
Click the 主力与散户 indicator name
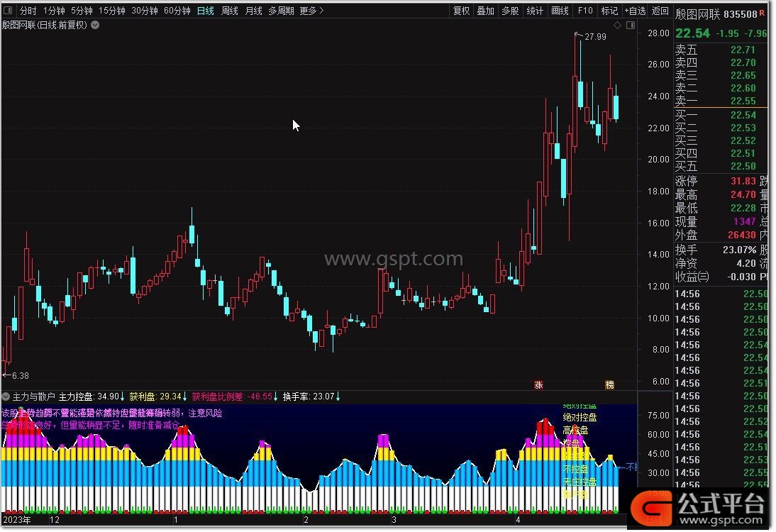click(33, 397)
